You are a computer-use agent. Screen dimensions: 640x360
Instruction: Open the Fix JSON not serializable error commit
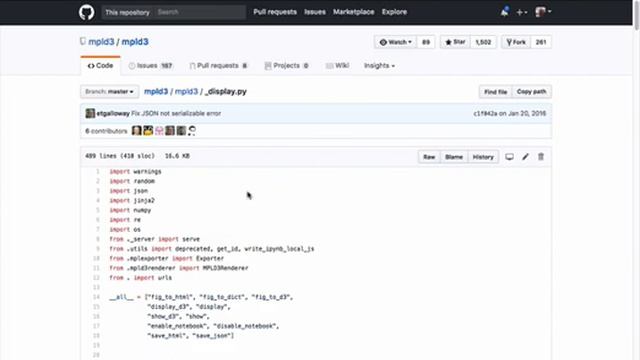pyautogui.click(x=176, y=113)
